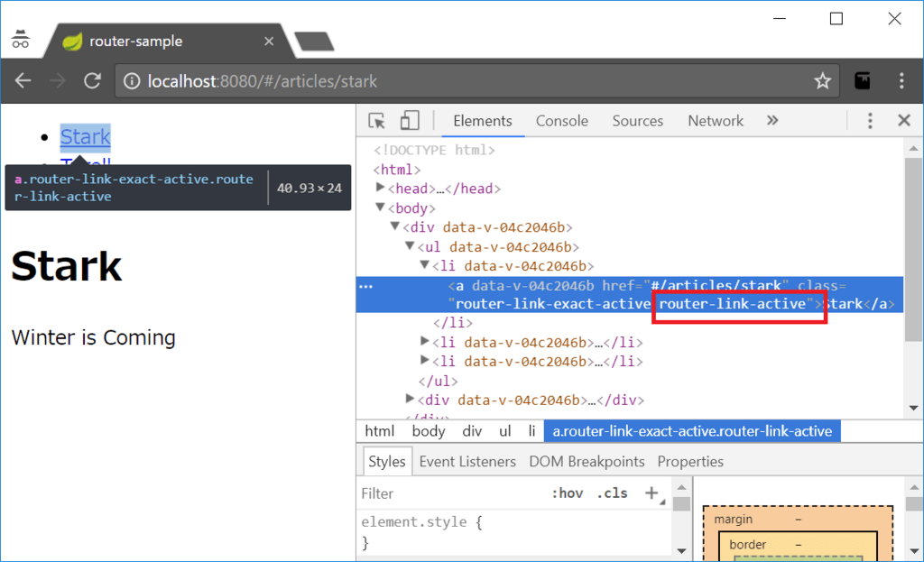Click the inspect element picker icon
The height and width of the screenshot is (562, 924).
[377, 121]
